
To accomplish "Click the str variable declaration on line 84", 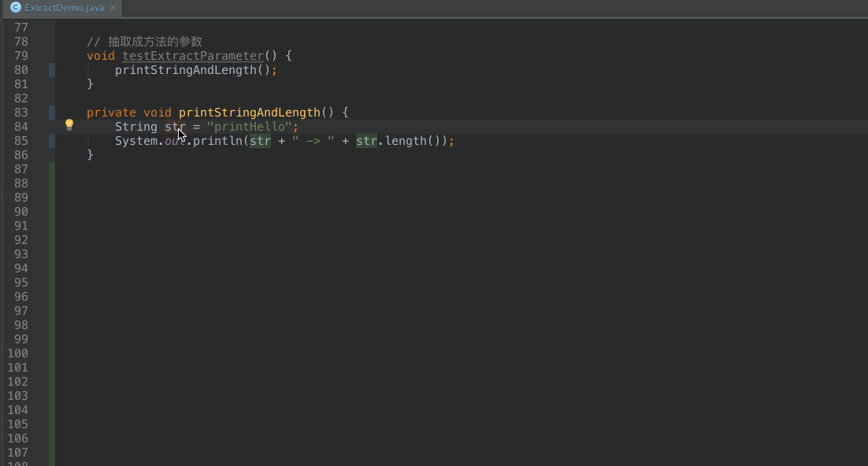I will point(175,127).
